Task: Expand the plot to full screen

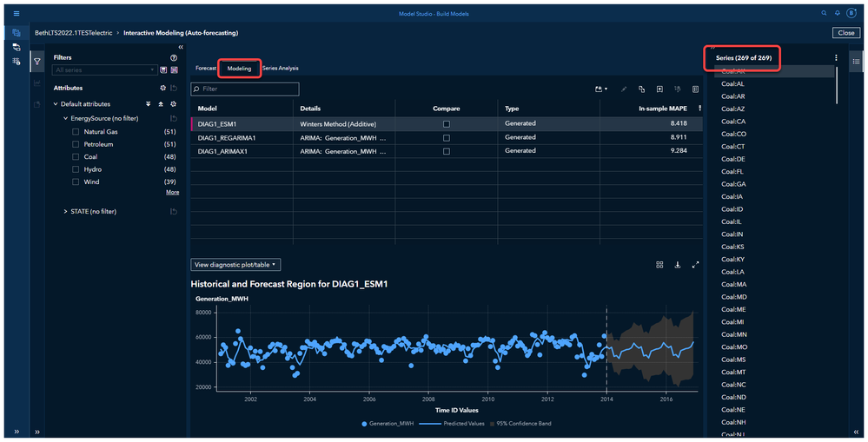Action: 695,265
